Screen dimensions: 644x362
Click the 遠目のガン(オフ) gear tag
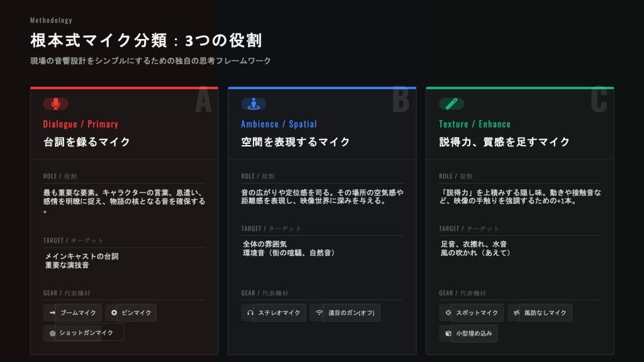coord(352,312)
